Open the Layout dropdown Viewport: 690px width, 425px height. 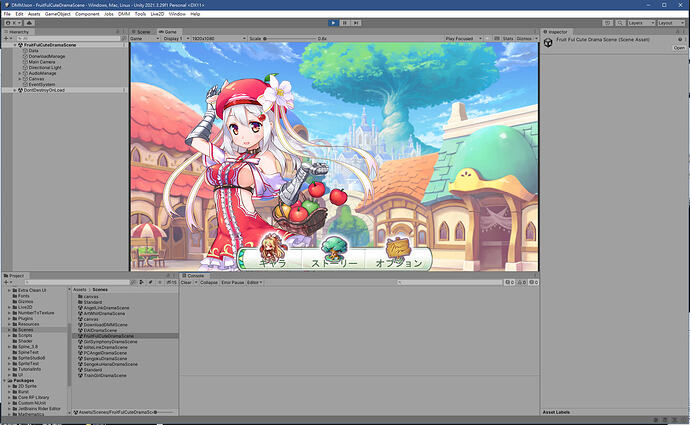672,23
